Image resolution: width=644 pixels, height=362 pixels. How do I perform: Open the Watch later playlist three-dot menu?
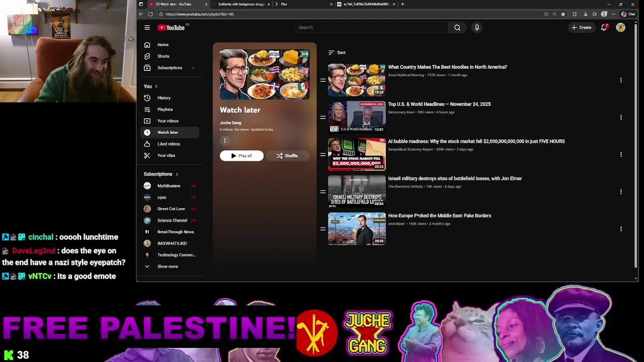[x=225, y=141]
